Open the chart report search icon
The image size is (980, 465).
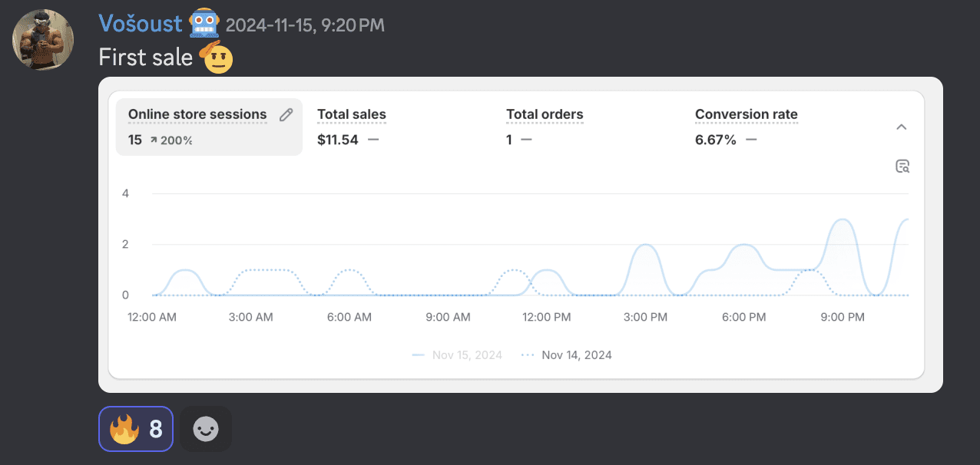[902, 167]
